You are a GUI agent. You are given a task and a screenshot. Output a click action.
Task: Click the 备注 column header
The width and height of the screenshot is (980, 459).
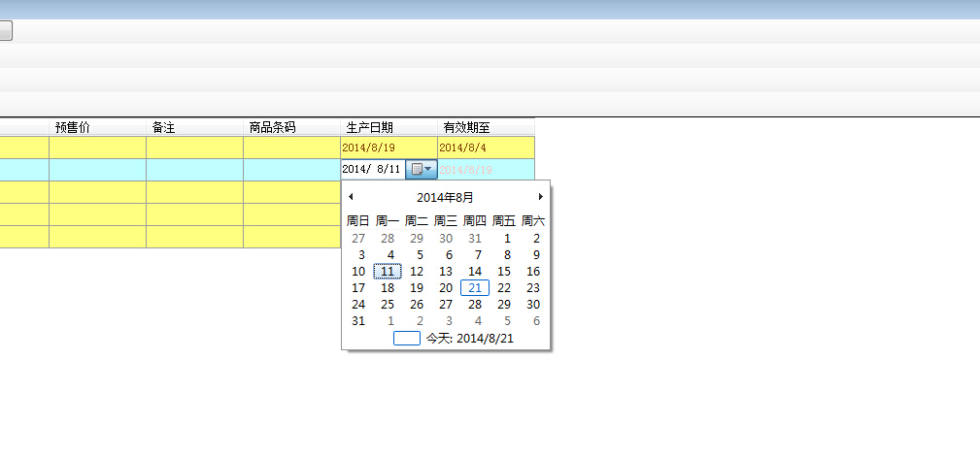pos(194,127)
